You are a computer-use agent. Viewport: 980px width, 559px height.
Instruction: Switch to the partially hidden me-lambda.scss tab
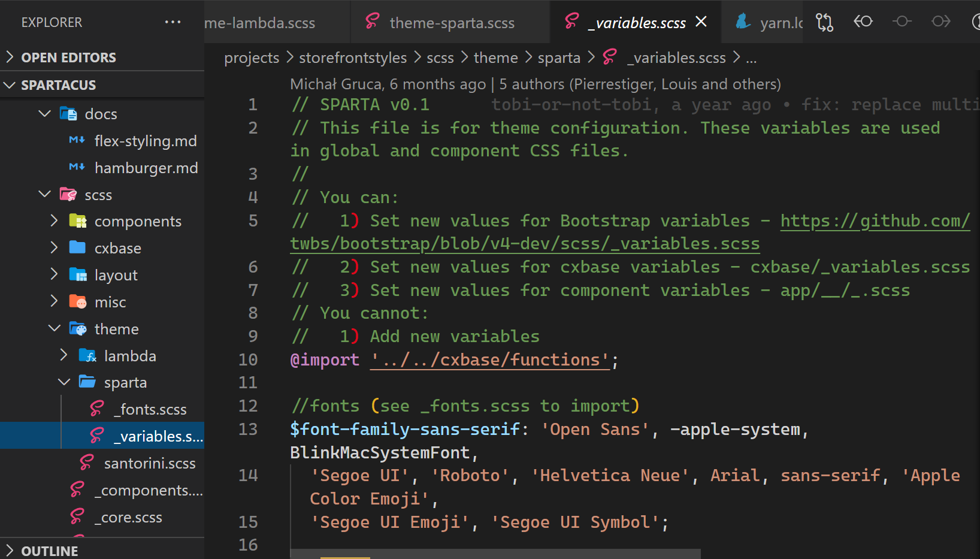click(x=277, y=22)
